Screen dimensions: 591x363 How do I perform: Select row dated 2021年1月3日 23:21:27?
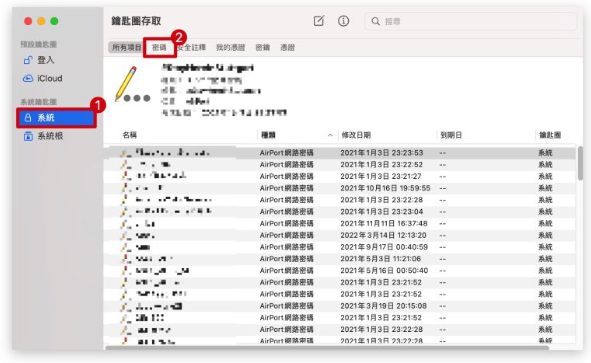pyautogui.click(x=339, y=176)
